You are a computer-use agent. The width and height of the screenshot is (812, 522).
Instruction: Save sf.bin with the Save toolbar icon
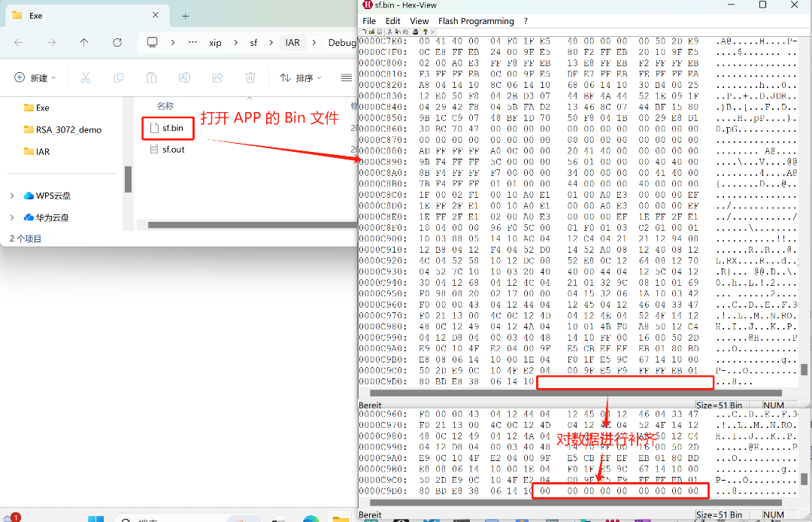[x=379, y=32]
